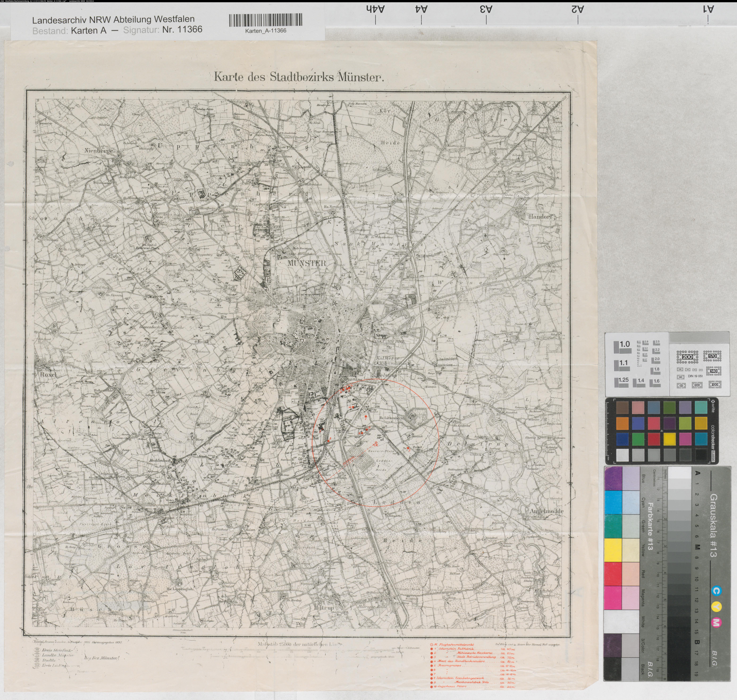This screenshot has width=737, height=700.
Task: Click the blue-violet patch at top of Farbkarte
Action: coord(614,478)
